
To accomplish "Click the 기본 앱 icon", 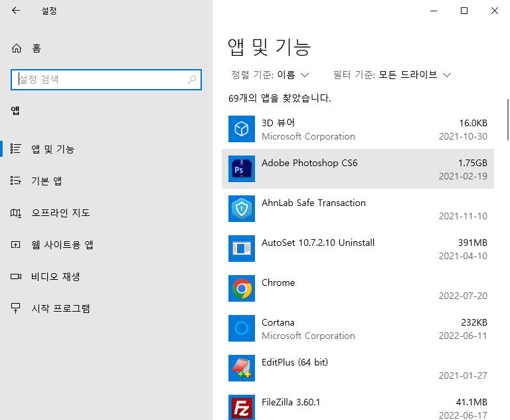I will pos(16,181).
